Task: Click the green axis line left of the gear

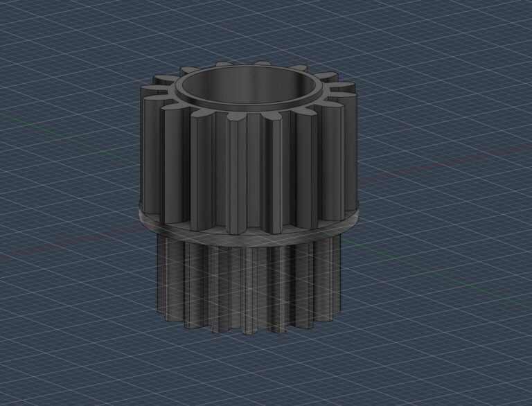Action: coord(69,139)
